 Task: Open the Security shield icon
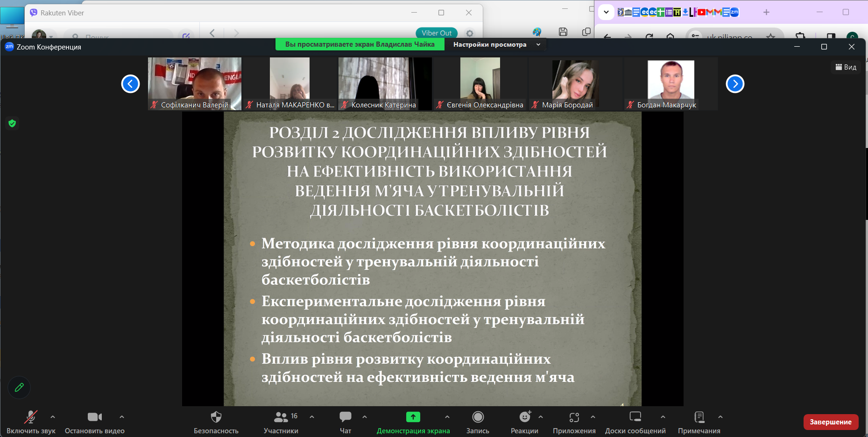coord(216,417)
